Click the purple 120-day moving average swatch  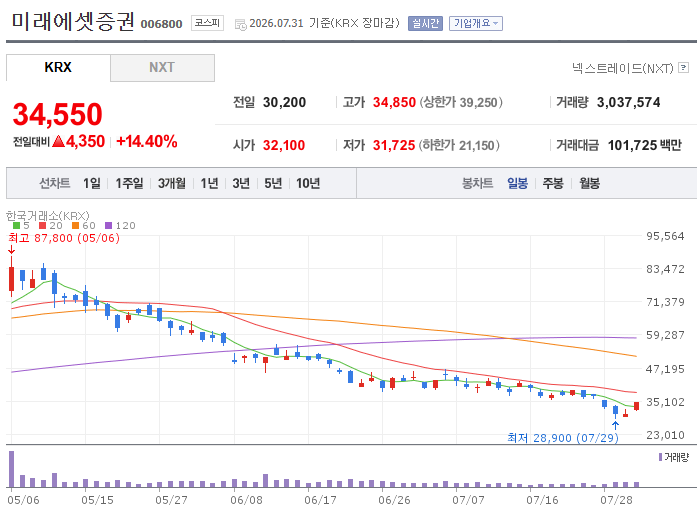tap(108, 226)
